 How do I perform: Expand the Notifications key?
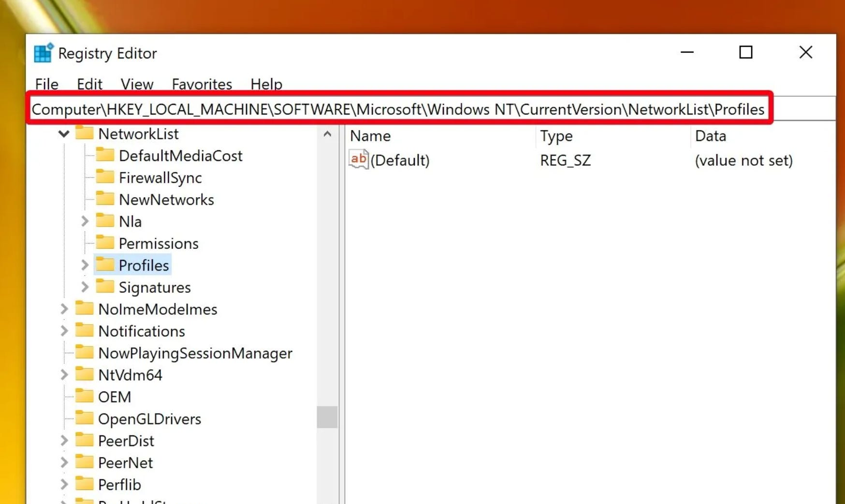[x=64, y=331]
